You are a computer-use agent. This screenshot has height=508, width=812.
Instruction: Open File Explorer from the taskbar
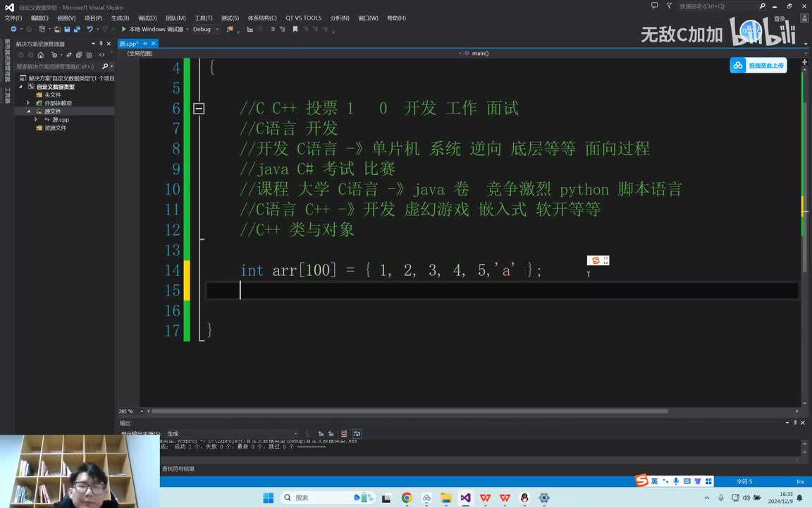click(x=446, y=497)
